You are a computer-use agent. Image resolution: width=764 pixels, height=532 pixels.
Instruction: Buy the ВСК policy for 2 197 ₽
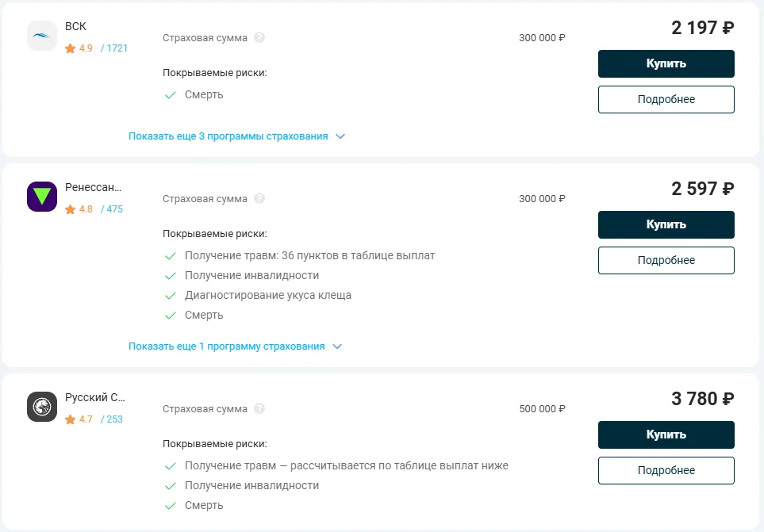point(666,63)
